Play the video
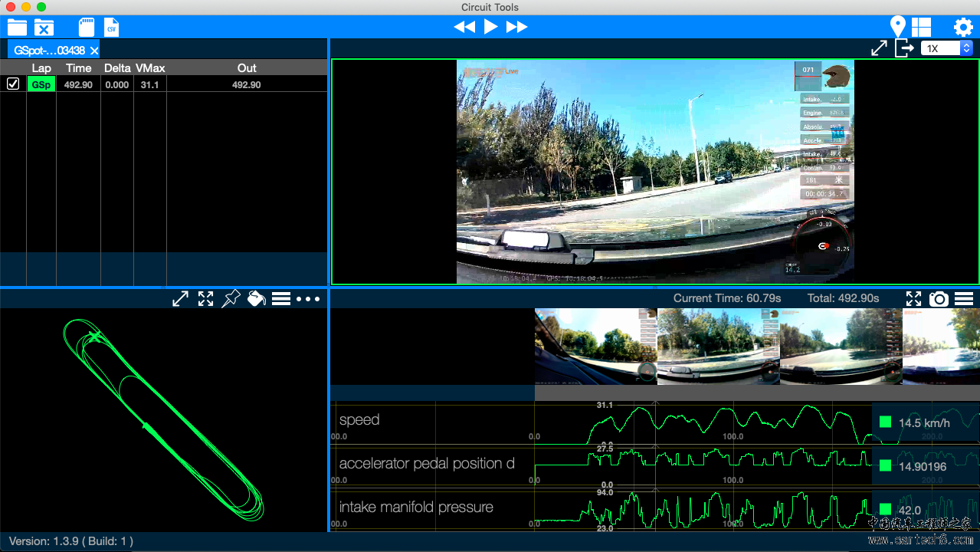The width and height of the screenshot is (980, 552). click(490, 27)
